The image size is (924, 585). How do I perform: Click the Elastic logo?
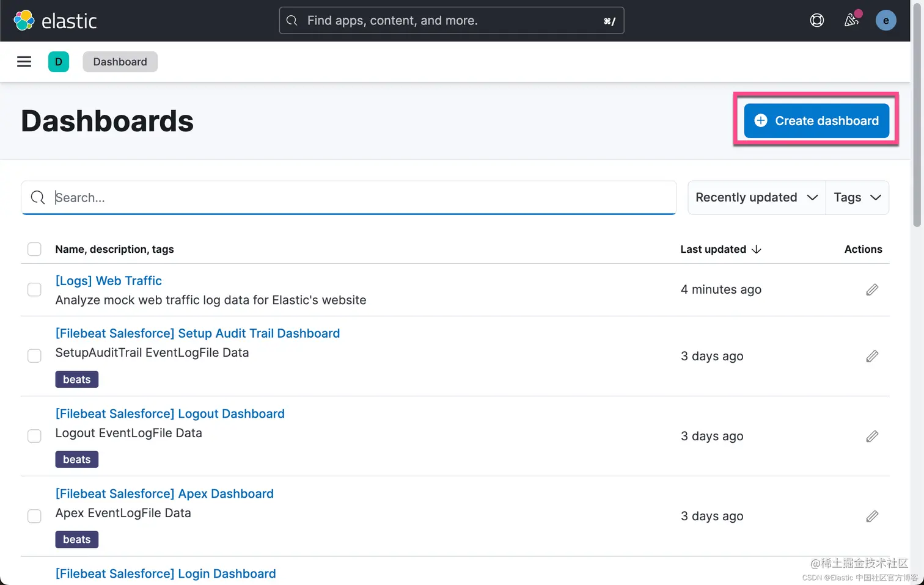click(x=55, y=21)
